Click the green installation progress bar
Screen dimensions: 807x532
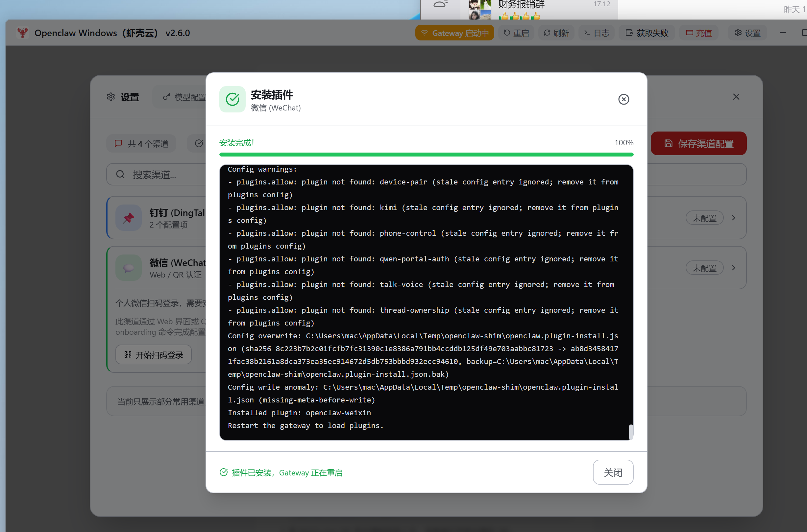pyautogui.click(x=426, y=155)
